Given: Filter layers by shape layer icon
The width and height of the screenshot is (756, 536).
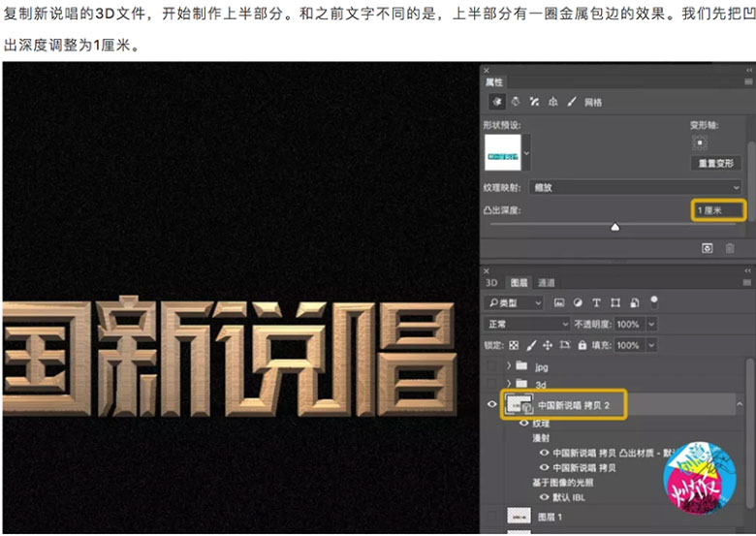Looking at the screenshot, I should [615, 302].
